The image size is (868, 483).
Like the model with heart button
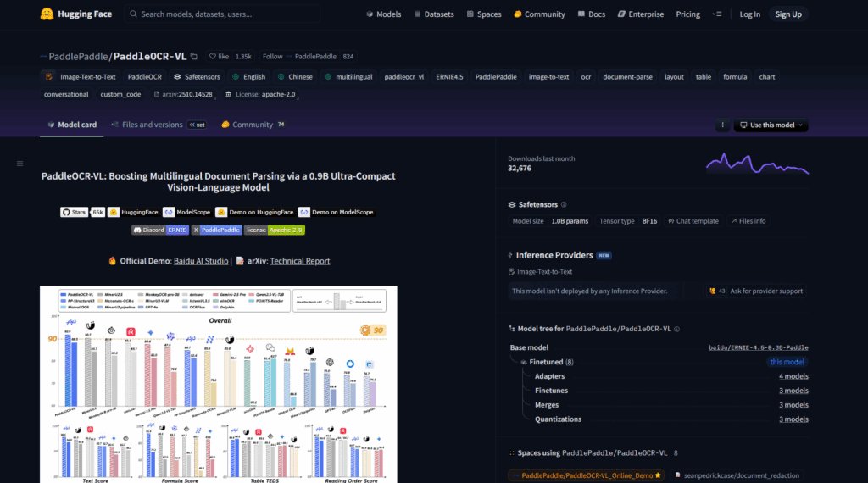pos(219,57)
